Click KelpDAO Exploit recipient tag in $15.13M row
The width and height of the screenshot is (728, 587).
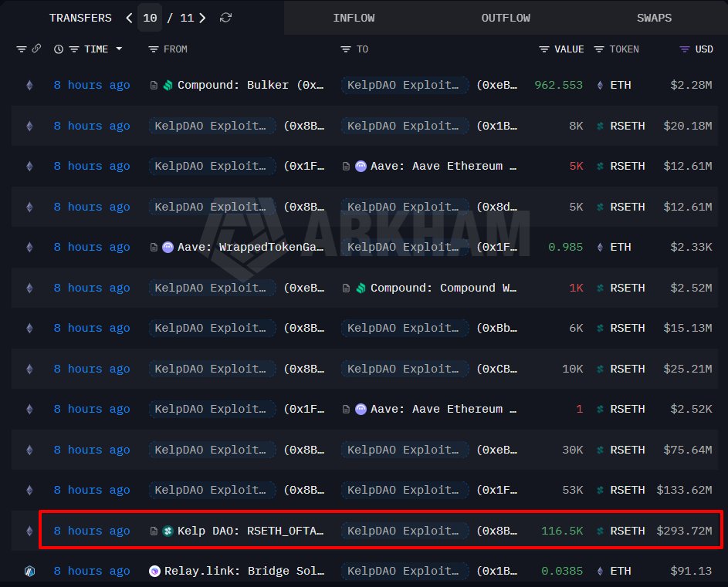pos(405,329)
